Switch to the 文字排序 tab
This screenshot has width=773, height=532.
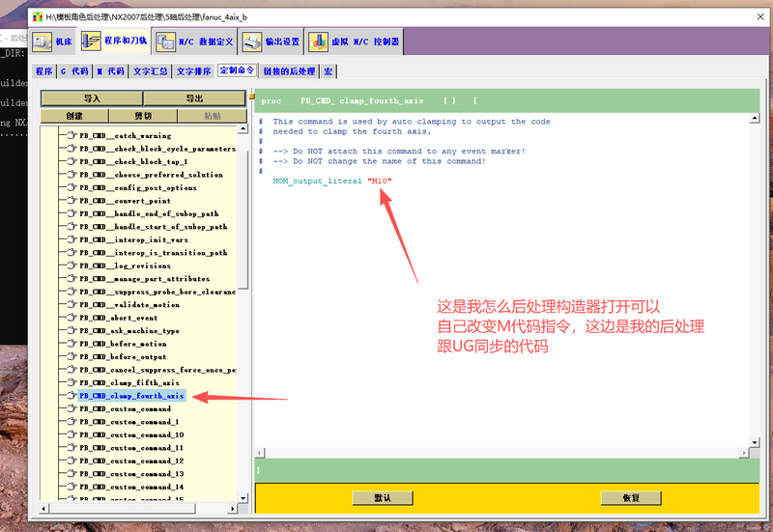coord(193,71)
